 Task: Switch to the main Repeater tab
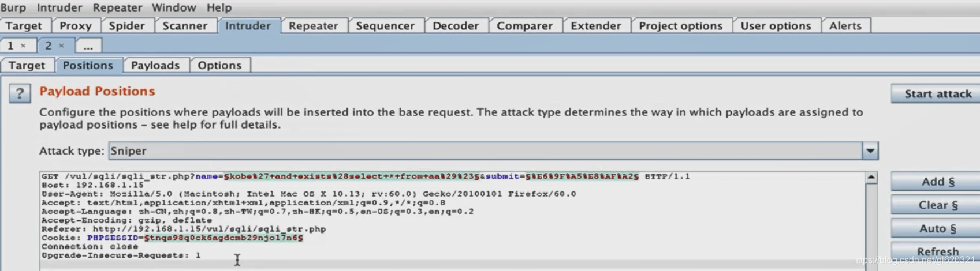314,26
